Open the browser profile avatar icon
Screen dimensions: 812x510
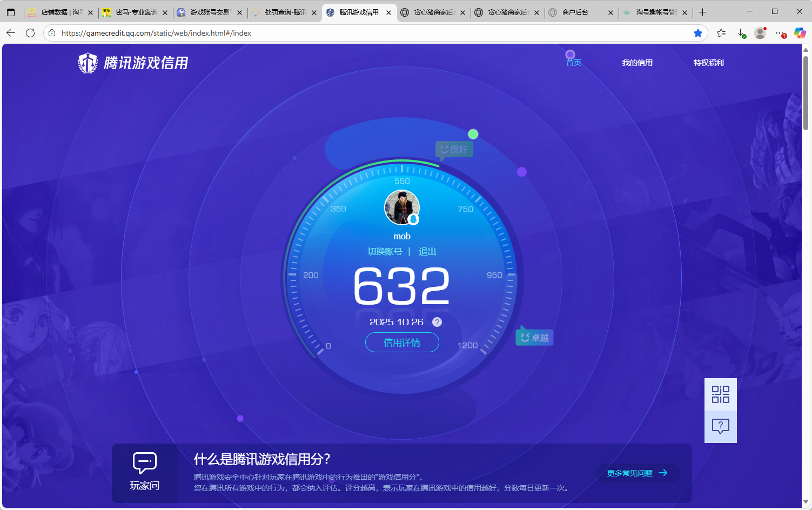tap(760, 33)
